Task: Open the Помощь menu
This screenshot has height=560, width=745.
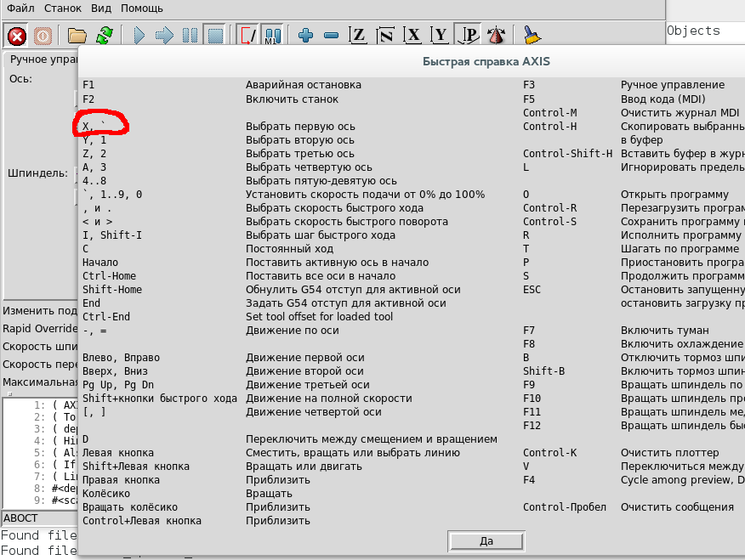Action: [141, 8]
